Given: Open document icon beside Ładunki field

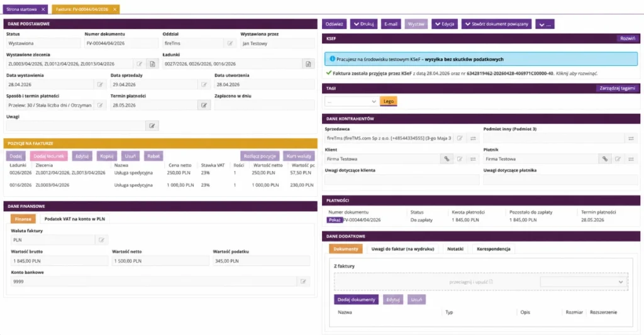Looking at the screenshot, I should [x=308, y=64].
